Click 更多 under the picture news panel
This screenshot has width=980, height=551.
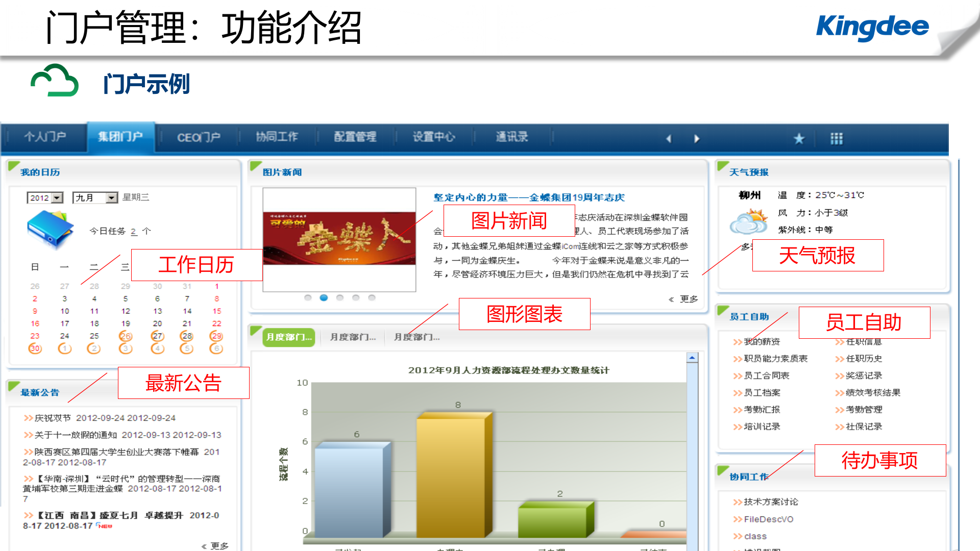[x=689, y=299]
